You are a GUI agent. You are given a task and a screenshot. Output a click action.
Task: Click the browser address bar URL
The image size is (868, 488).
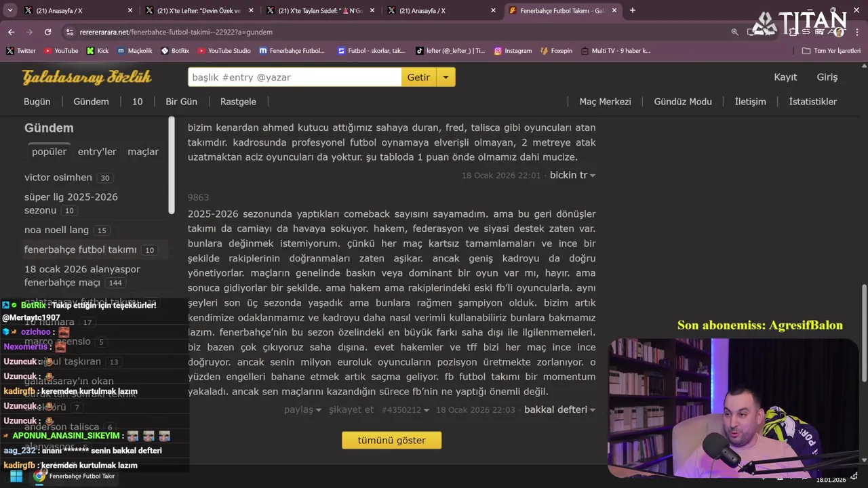tap(176, 32)
